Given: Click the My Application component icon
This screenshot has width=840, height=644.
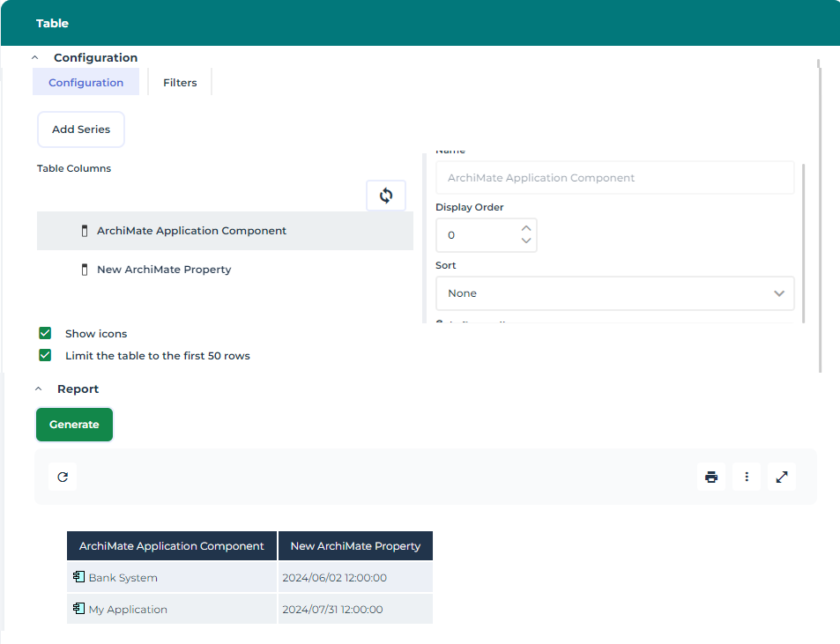Looking at the screenshot, I should (x=79, y=610).
